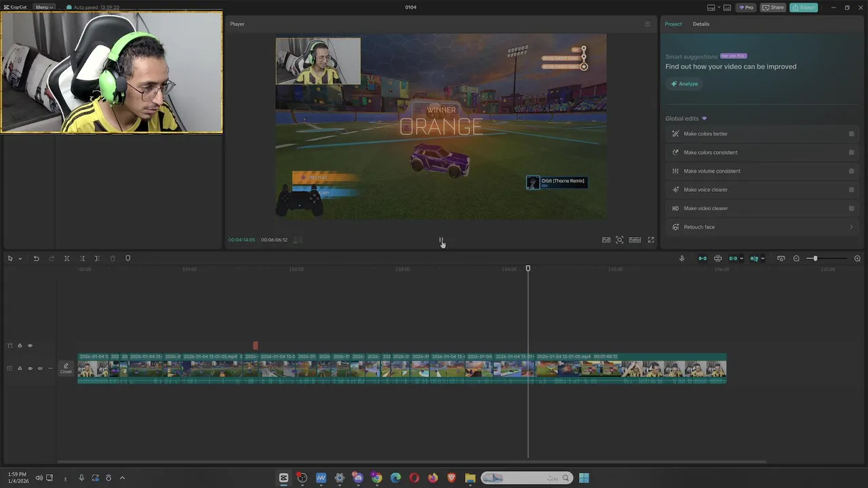The width and height of the screenshot is (868, 488).
Task: Enable Make video clearer checkbox
Action: (852, 208)
